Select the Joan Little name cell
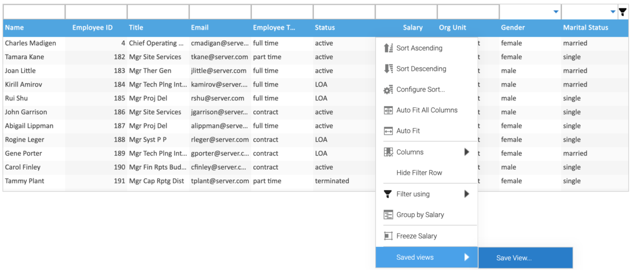This screenshot has width=644, height=270. (34, 71)
